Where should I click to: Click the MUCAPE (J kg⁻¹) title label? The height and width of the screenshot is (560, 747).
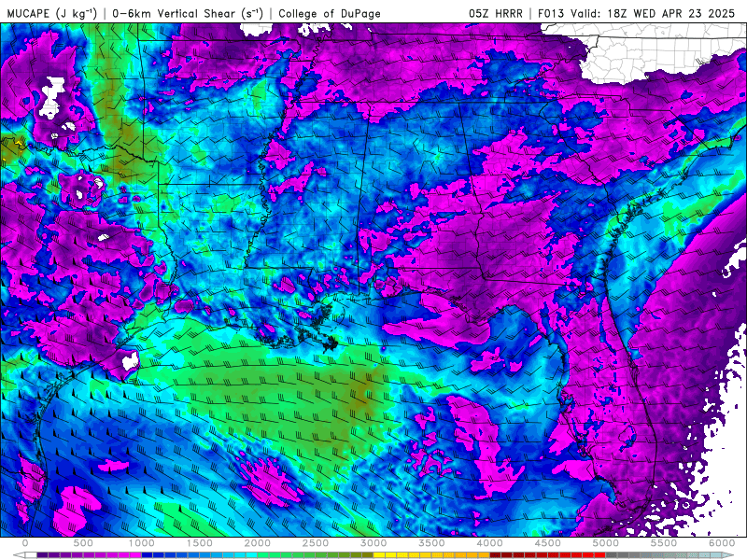click(x=52, y=13)
